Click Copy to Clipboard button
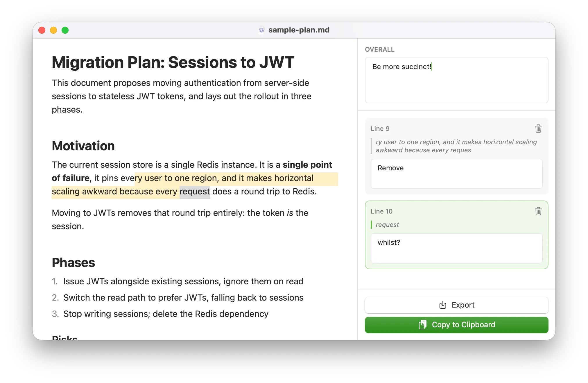 [x=456, y=325]
